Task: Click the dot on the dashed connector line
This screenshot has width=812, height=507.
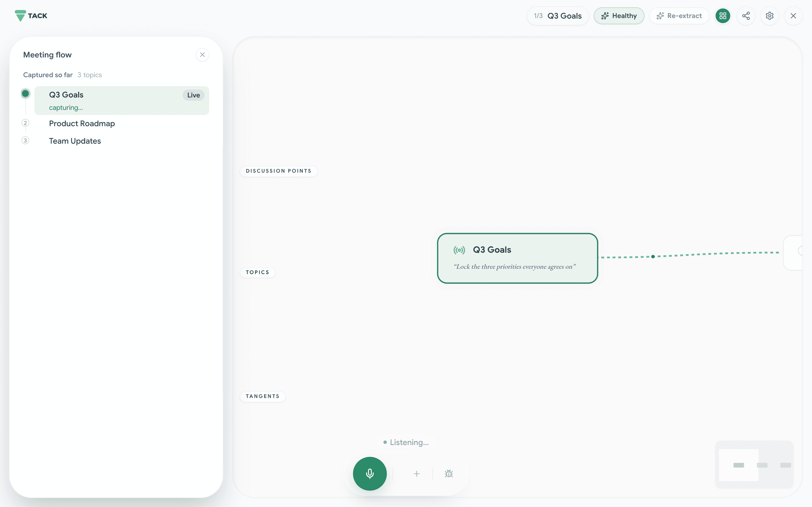Action: (653, 257)
